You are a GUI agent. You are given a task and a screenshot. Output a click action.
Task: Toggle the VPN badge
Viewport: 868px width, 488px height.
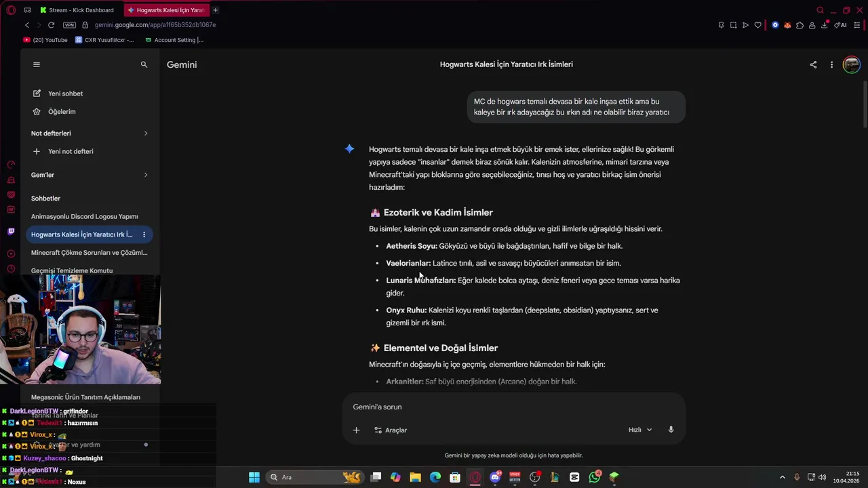point(69,25)
